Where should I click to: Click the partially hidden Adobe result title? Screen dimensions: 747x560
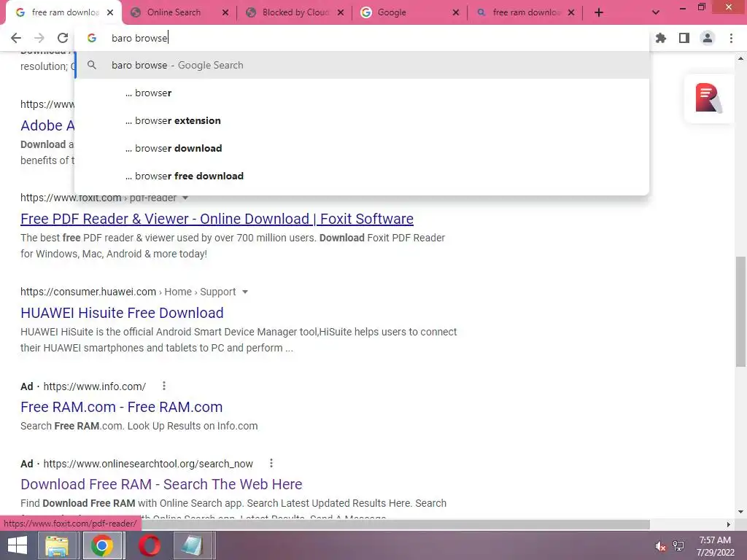(47, 125)
